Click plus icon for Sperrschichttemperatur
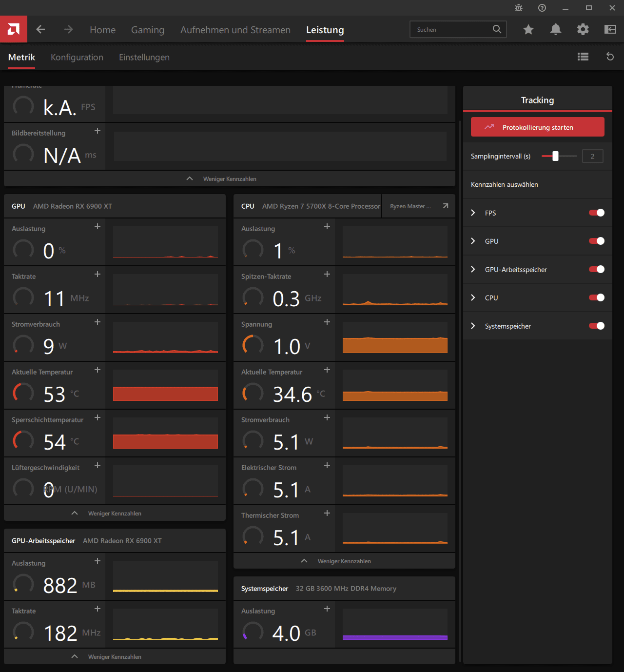The width and height of the screenshot is (624, 672). point(97,417)
